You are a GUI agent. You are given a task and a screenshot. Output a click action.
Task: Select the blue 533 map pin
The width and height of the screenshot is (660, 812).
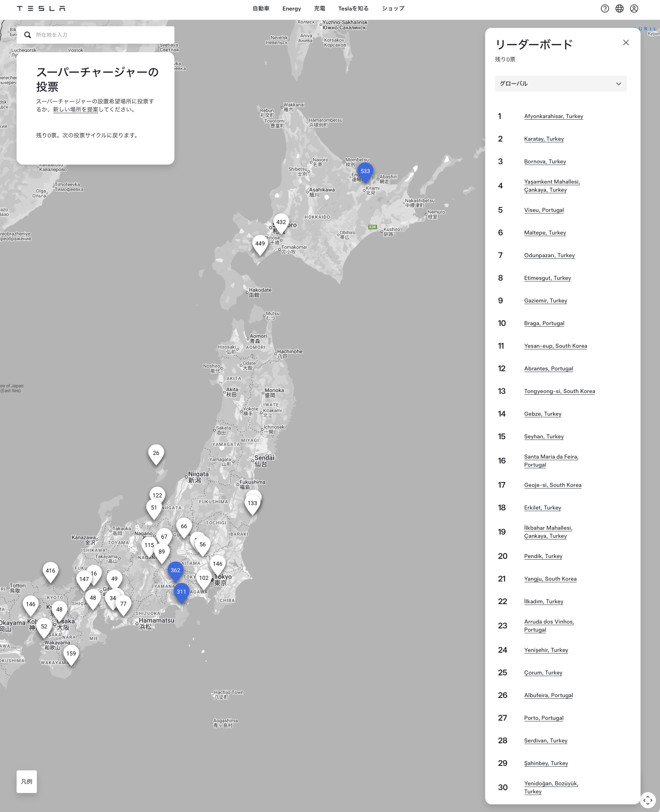365,171
